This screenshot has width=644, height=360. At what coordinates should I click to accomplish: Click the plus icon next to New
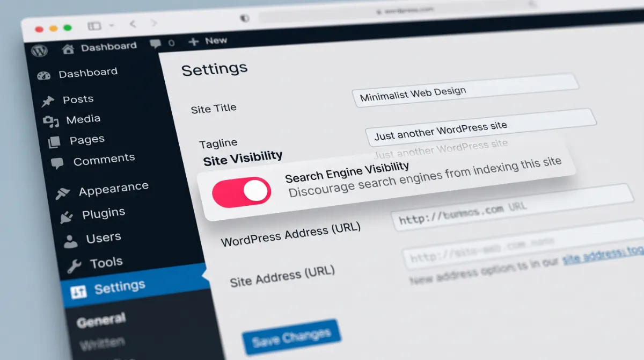(194, 42)
